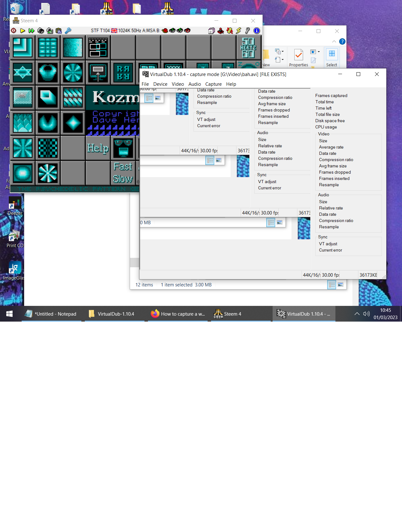The image size is (402, 532).
Task: Open Steem joystick configuration icon
Action: click(221, 30)
